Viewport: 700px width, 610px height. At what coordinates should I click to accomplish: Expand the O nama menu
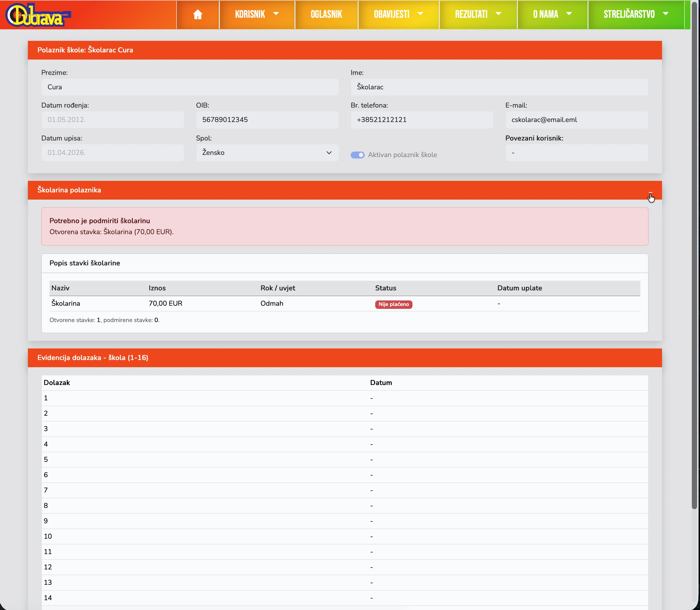(x=552, y=14)
